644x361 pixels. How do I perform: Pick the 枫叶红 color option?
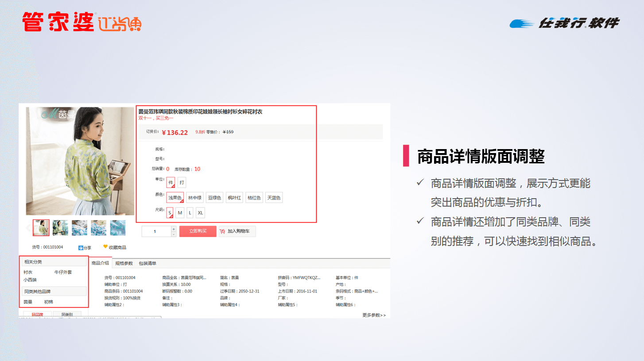234,198
